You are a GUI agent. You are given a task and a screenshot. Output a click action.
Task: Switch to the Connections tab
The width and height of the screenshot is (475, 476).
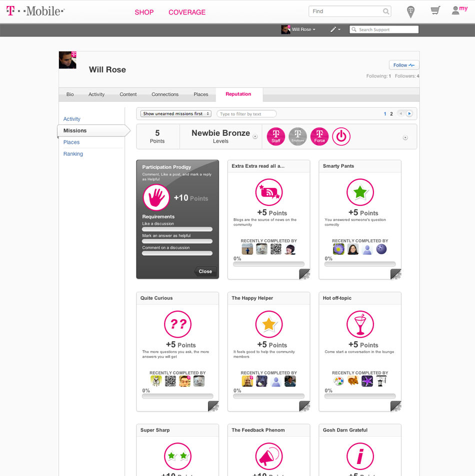[x=165, y=94]
